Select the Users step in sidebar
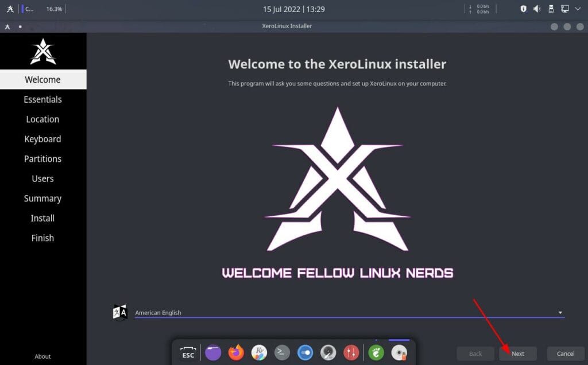The width and height of the screenshot is (588, 365). tap(43, 178)
